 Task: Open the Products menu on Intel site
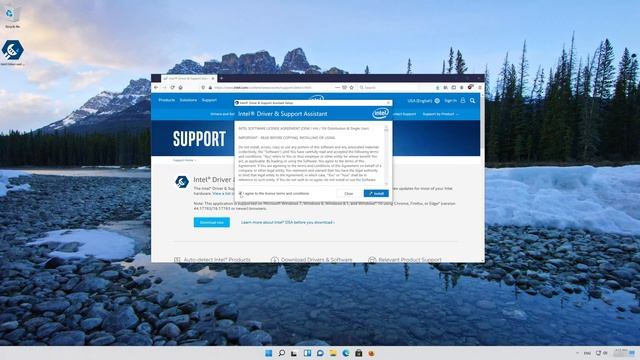tap(167, 100)
